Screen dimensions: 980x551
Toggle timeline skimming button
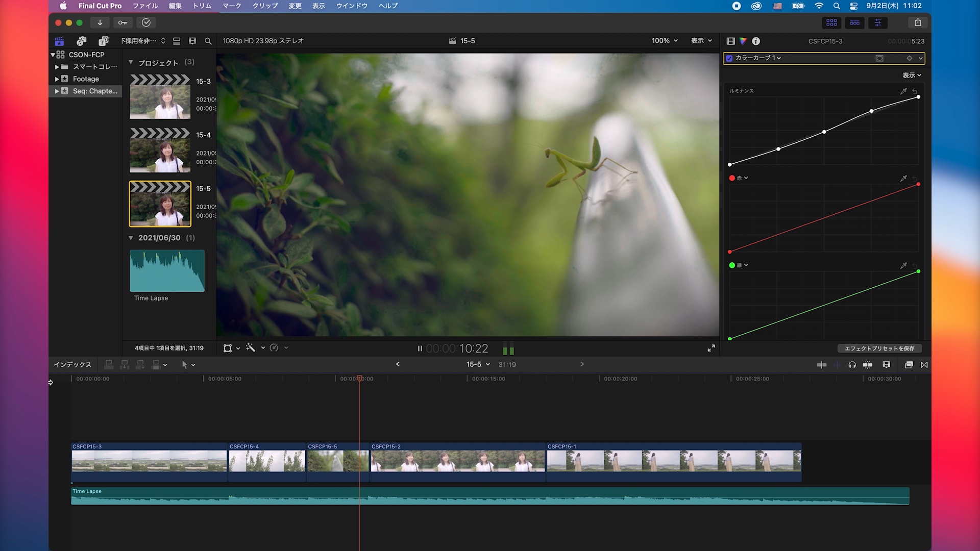[x=821, y=365]
